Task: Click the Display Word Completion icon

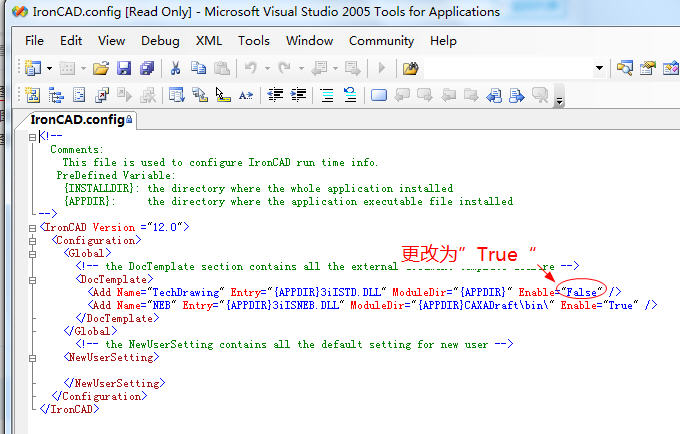Action: pyautogui.click(x=246, y=95)
